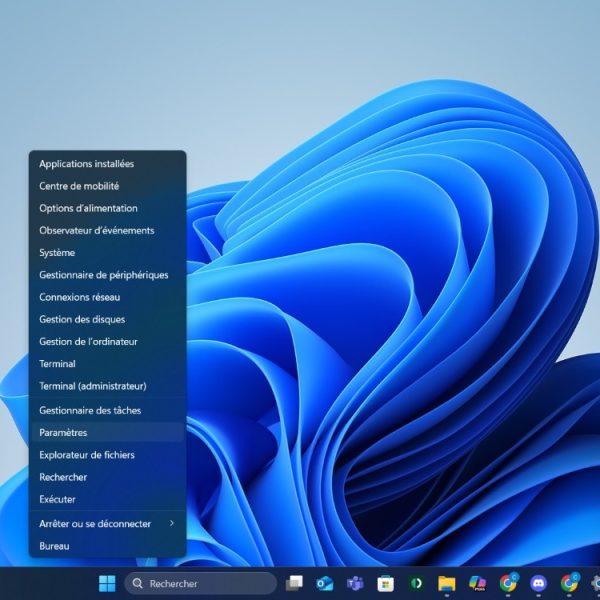Expand the Arrêter ou se déconnecter submenu arrow
Viewport: 600px width, 600px height.
click(x=172, y=523)
